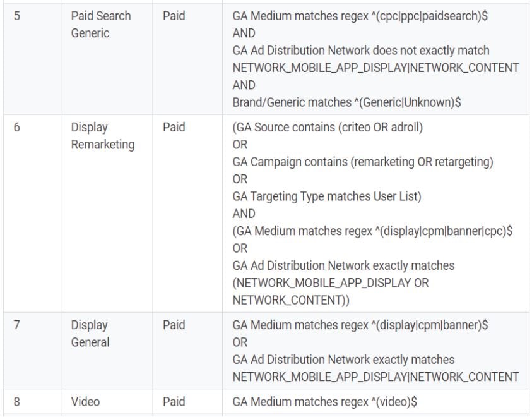Viewport: 532px width, 417px height.
Task: Click the GA Targeting Type matches User List line
Action: click(x=327, y=196)
